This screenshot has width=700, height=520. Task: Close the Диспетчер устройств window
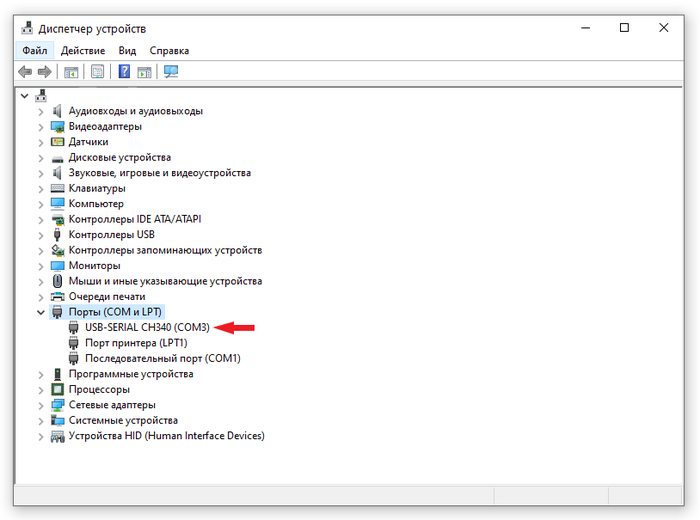[x=664, y=28]
